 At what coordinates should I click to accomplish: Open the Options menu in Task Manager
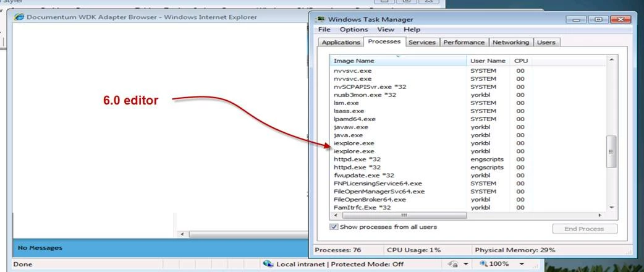click(x=354, y=30)
